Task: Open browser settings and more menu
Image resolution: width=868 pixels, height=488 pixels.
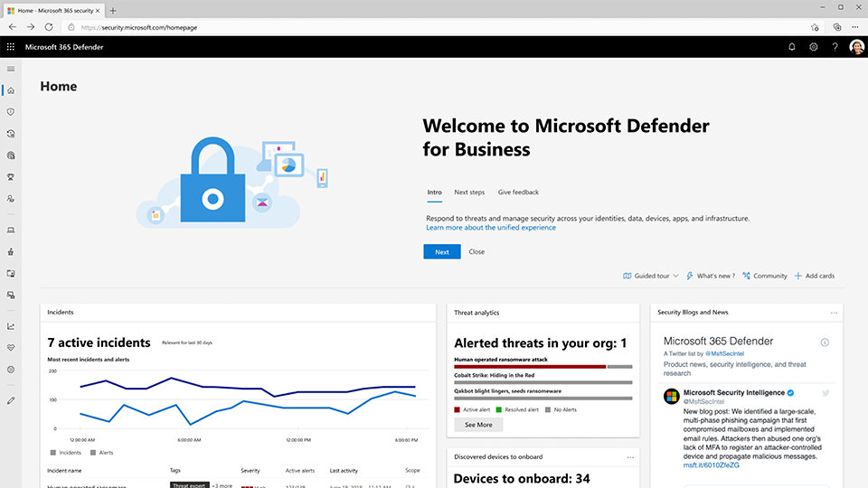Action: pyautogui.click(x=854, y=27)
